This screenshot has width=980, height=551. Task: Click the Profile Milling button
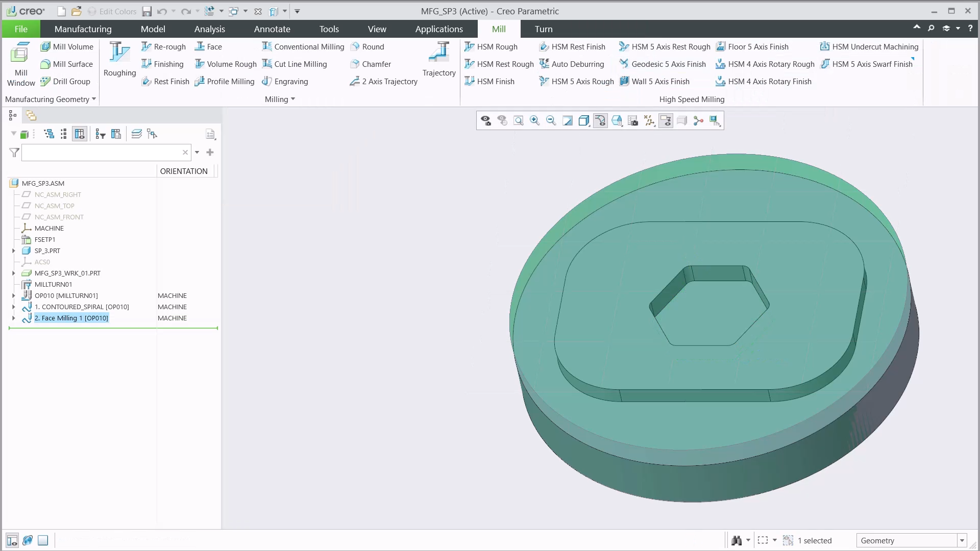(x=225, y=82)
